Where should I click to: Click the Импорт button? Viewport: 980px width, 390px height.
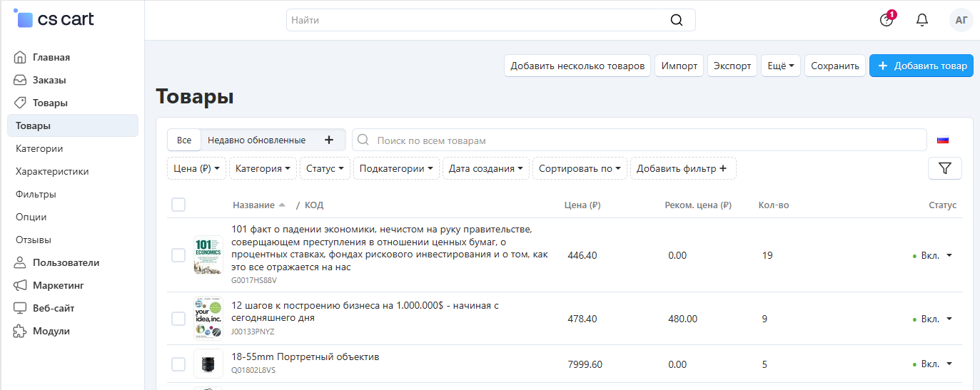[x=680, y=66]
